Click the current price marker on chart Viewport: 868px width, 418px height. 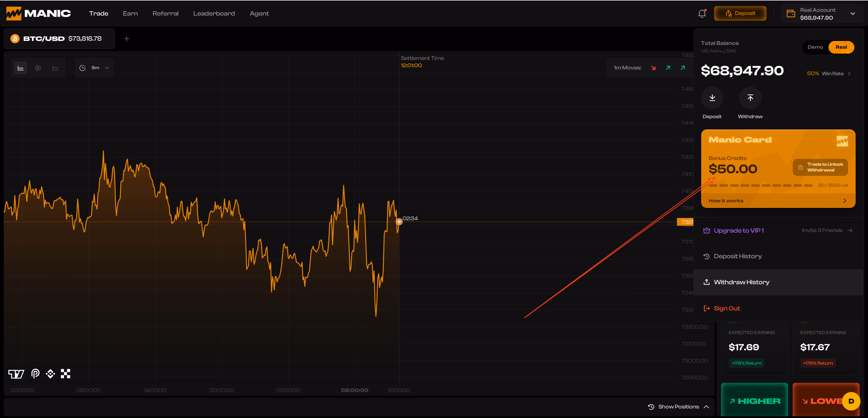[399, 222]
